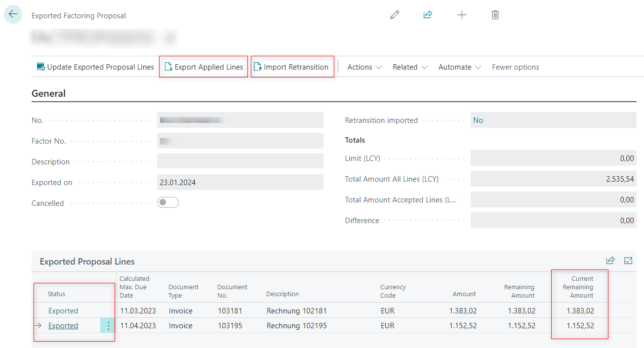This screenshot has width=644, height=348.
Task: Click the share icon in the page header
Action: pyautogui.click(x=428, y=15)
